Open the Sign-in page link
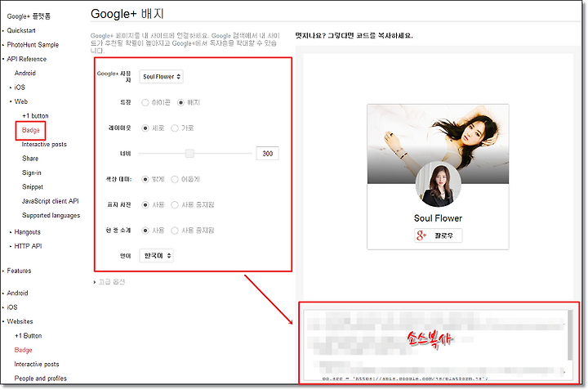This screenshot has height=390, width=588. [x=32, y=173]
